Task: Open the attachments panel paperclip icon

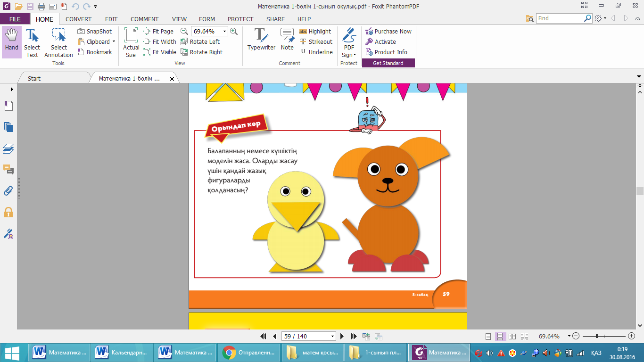Action: (x=8, y=190)
